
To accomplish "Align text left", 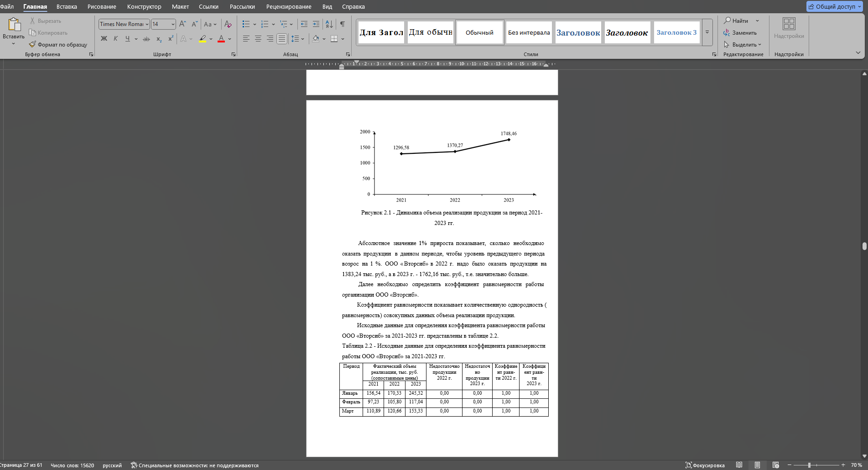I will click(x=246, y=39).
